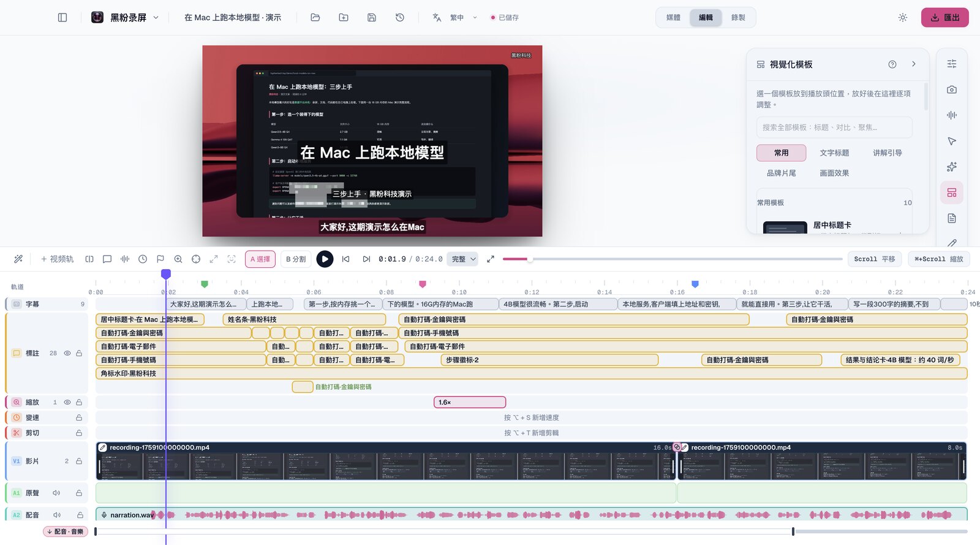Open the document script panel icon

click(952, 218)
